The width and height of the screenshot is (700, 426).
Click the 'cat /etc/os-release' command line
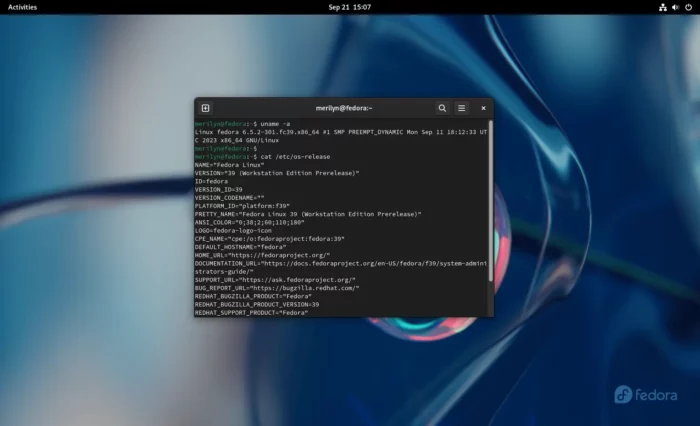pyautogui.click(x=262, y=157)
